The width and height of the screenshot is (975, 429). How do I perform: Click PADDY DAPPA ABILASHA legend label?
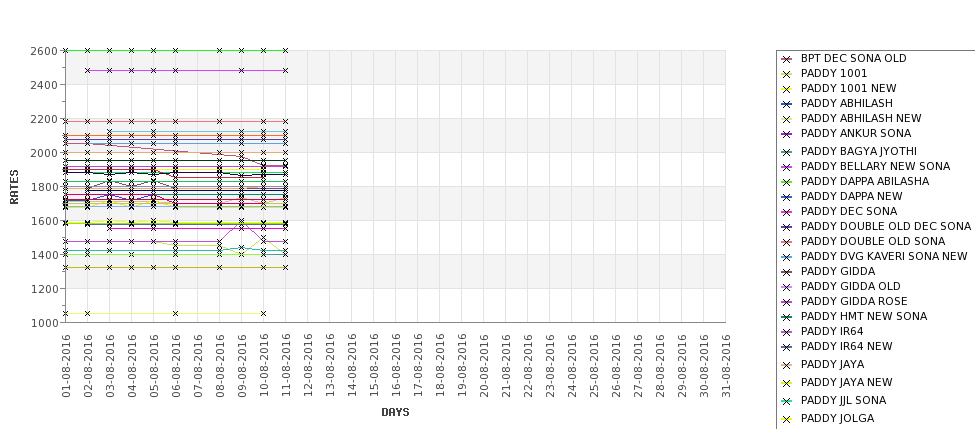click(865, 181)
